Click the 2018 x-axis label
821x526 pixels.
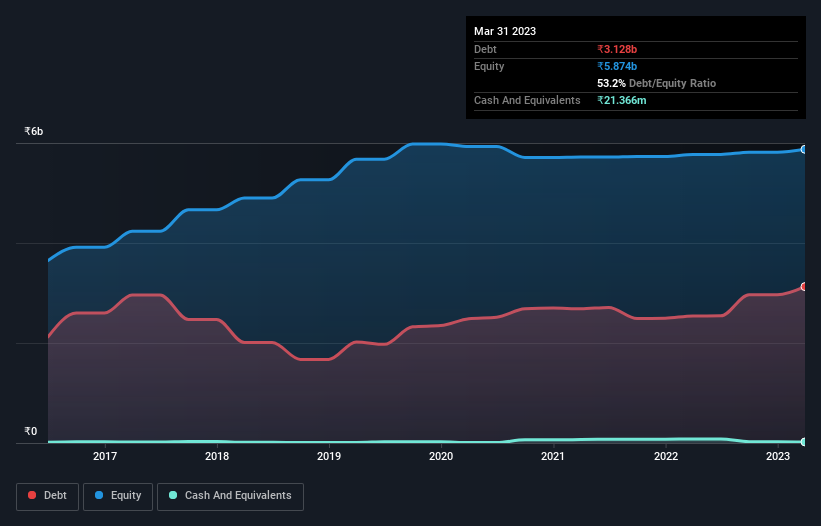click(217, 456)
